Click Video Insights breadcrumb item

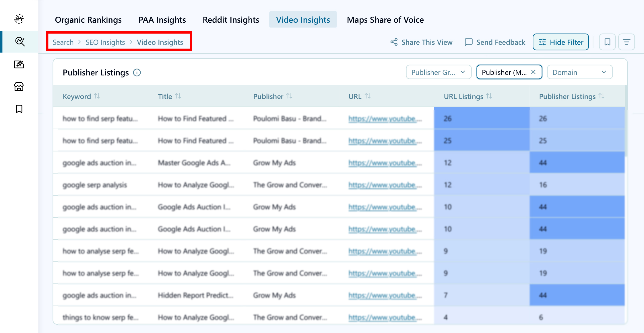(160, 42)
